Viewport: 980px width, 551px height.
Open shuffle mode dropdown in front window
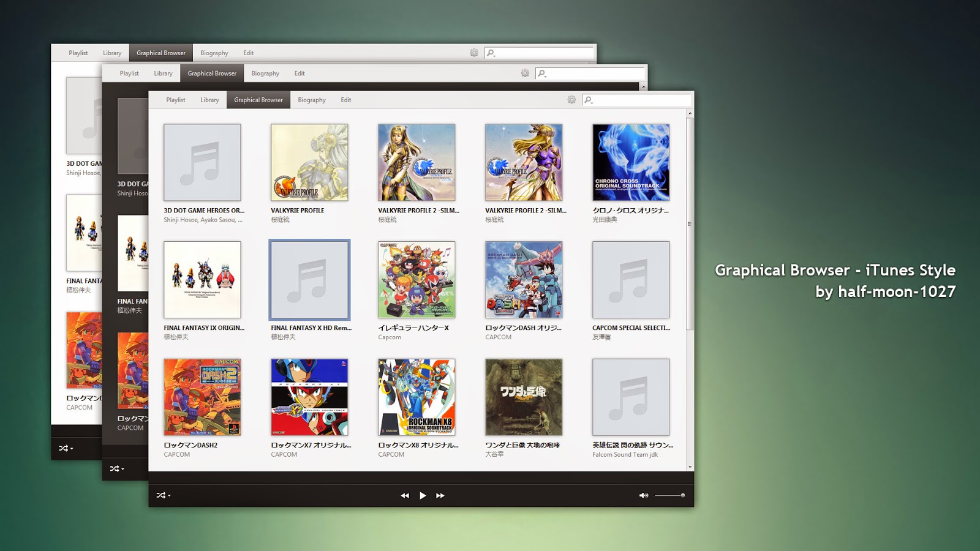point(163,495)
